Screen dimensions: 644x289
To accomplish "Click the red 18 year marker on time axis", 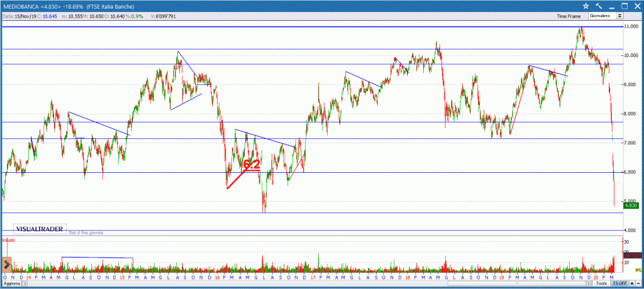I will pos(407,278).
